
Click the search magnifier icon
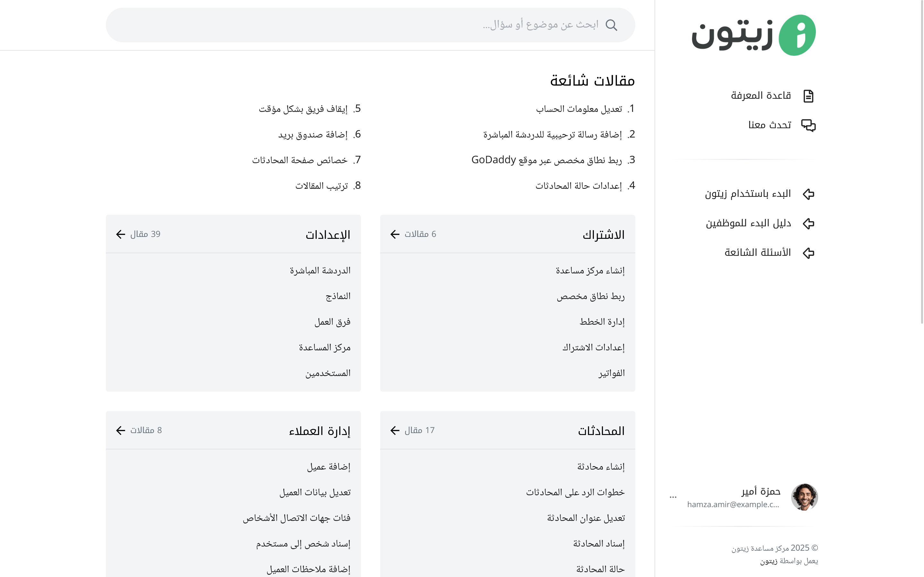pos(611,25)
